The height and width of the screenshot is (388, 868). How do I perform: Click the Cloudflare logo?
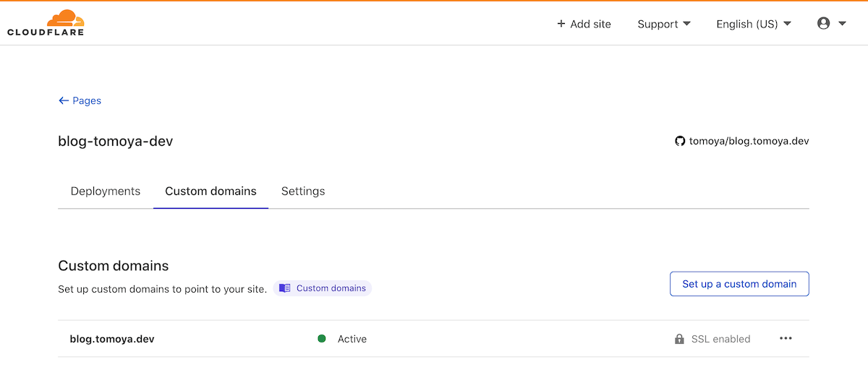coord(46,23)
